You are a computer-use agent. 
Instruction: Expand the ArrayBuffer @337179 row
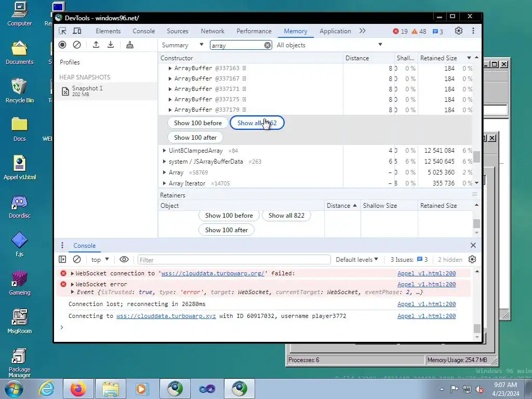click(170, 110)
